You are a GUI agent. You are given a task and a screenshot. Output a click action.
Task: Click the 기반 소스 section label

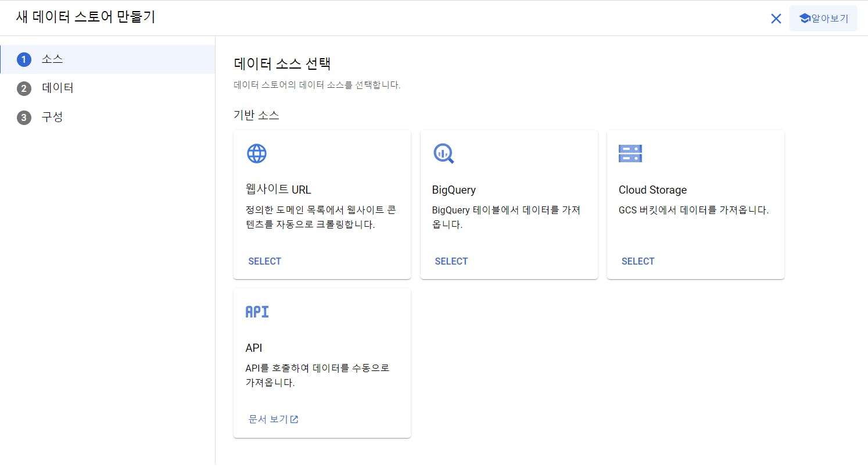[x=256, y=115]
